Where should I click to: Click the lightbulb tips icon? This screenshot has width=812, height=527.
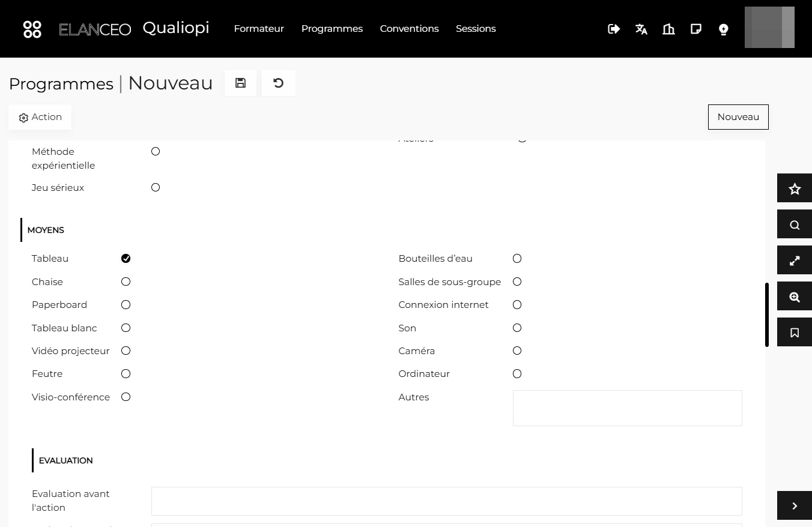[724, 29]
